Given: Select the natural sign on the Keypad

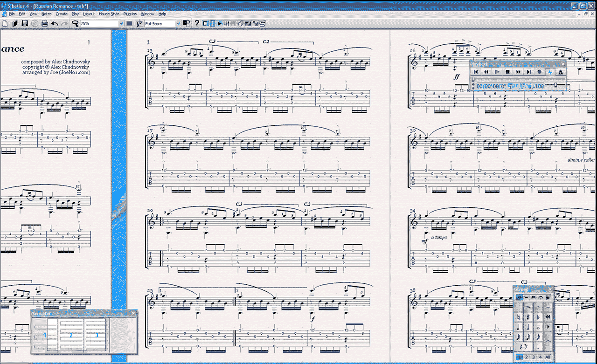Looking at the screenshot, I should pyautogui.click(x=518, y=317).
